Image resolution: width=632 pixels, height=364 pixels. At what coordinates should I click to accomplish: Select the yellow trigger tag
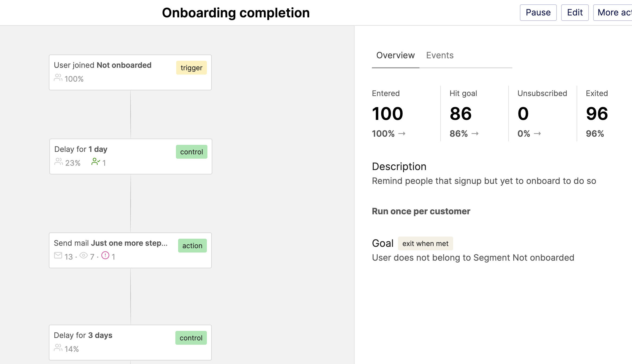click(191, 68)
